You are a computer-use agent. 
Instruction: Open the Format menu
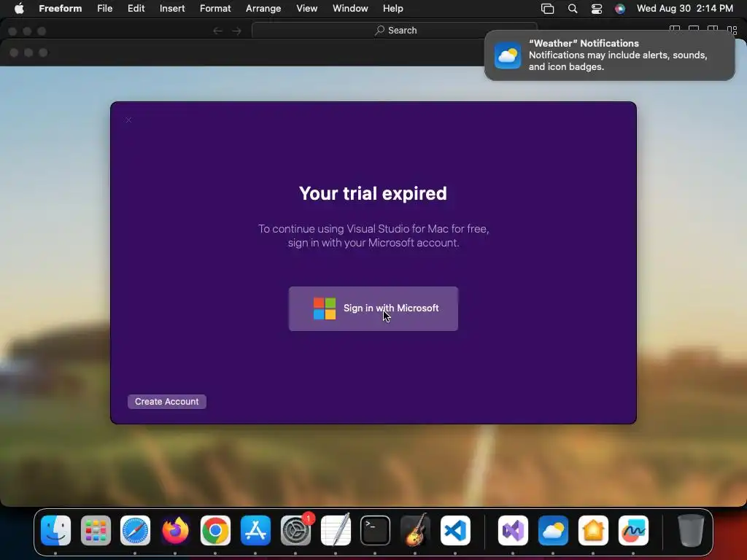coord(215,9)
